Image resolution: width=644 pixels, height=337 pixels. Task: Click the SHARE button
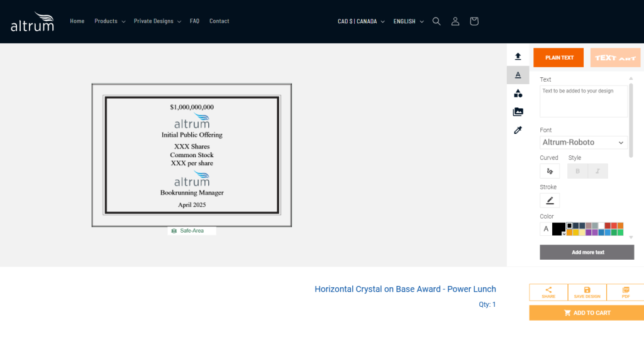coord(548,292)
